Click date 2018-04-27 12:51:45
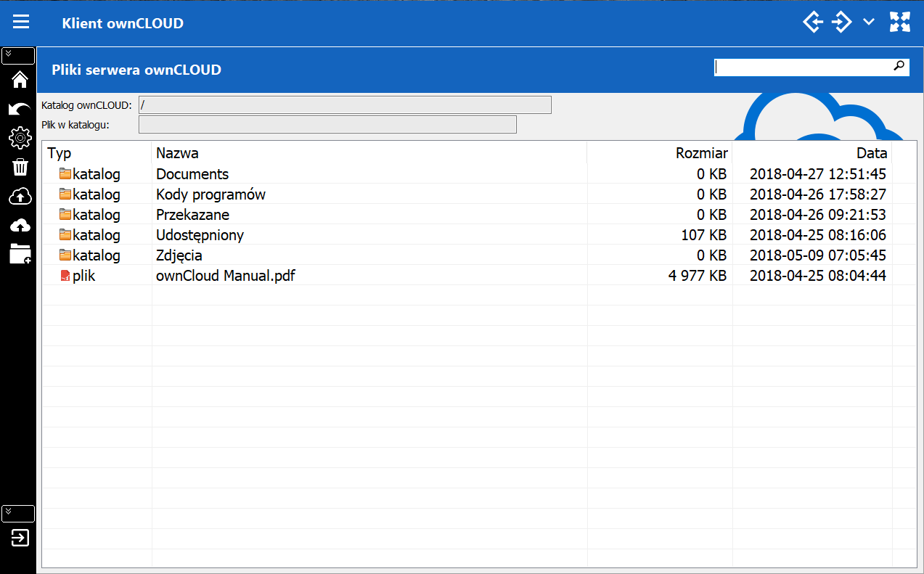 [817, 174]
